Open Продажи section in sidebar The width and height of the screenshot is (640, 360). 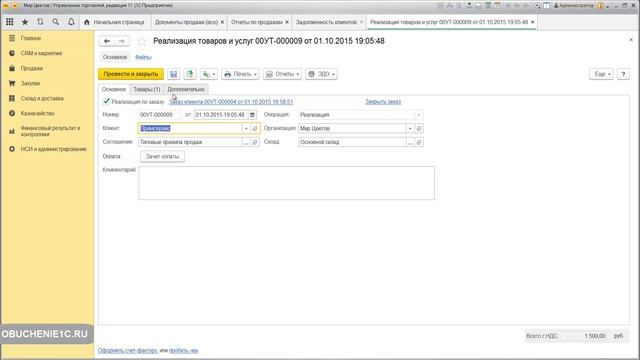point(31,68)
